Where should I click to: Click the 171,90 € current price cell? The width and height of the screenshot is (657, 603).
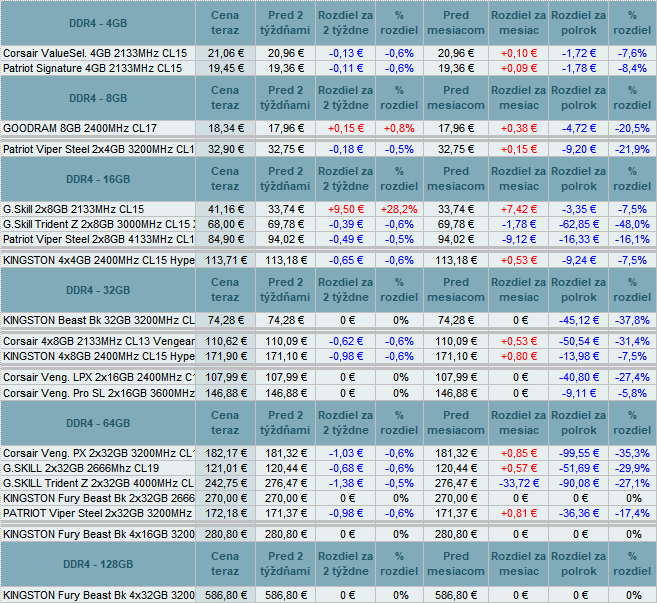point(225,357)
